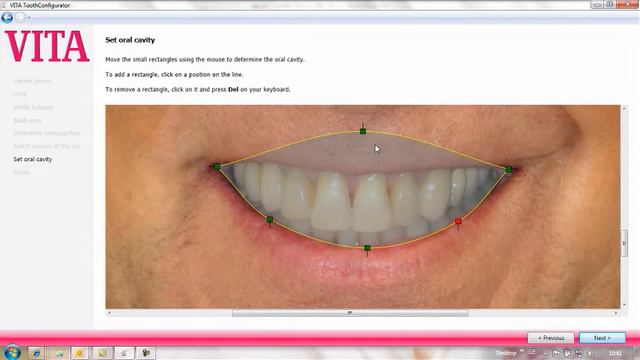Go back with the Previous button

point(551,338)
